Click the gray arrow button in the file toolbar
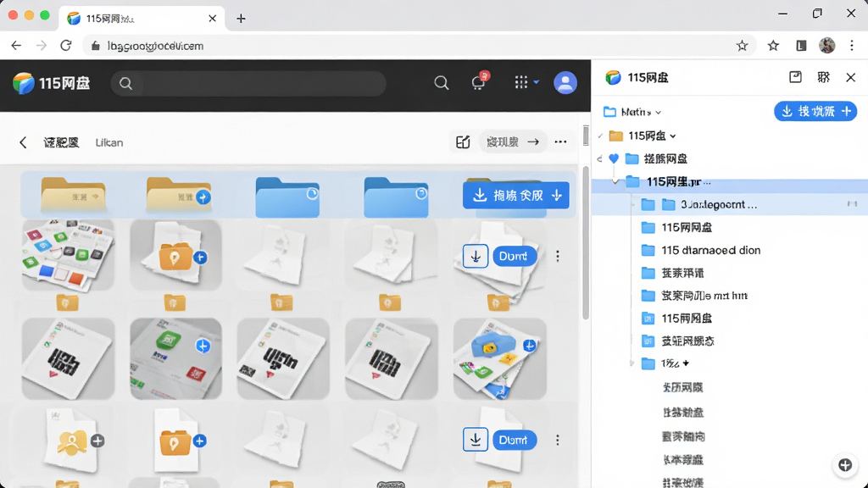This screenshot has width=868, height=488. coord(512,142)
